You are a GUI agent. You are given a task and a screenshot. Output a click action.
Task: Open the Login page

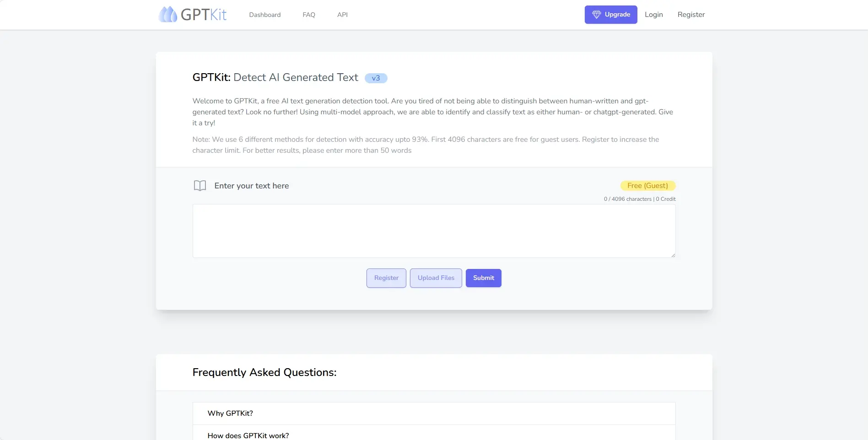[653, 14]
